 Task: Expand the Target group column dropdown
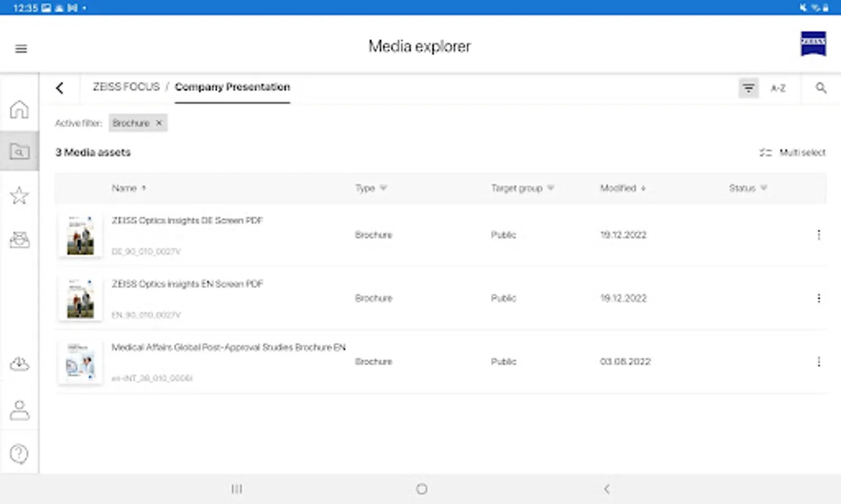(x=550, y=188)
